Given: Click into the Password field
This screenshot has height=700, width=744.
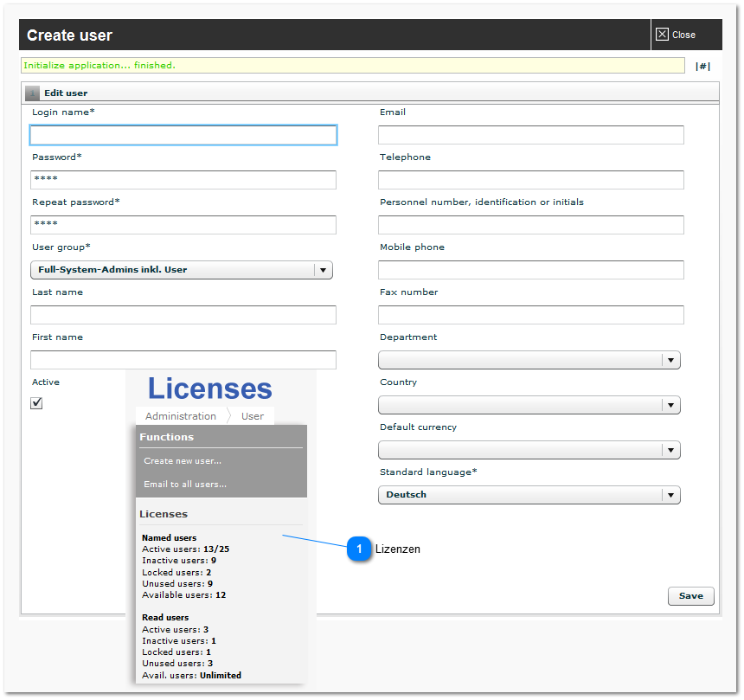Looking at the screenshot, I should click(183, 180).
